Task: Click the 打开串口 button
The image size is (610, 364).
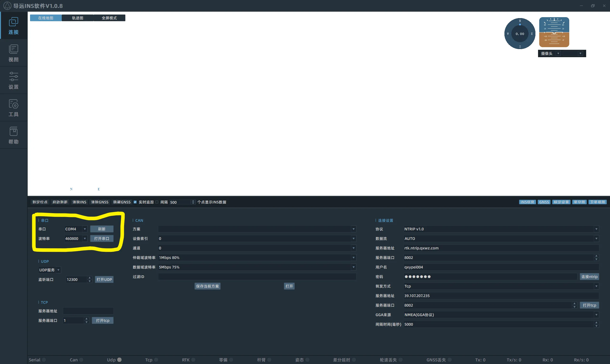Action: click(x=102, y=238)
